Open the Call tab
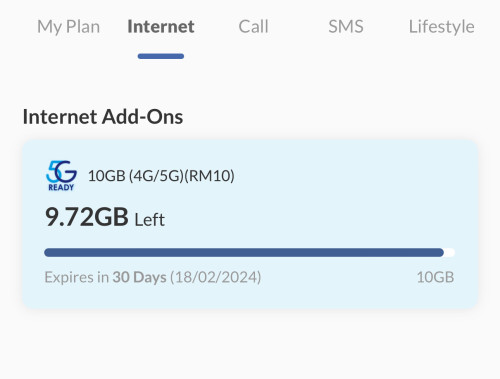This screenshot has width=500, height=379. click(253, 26)
